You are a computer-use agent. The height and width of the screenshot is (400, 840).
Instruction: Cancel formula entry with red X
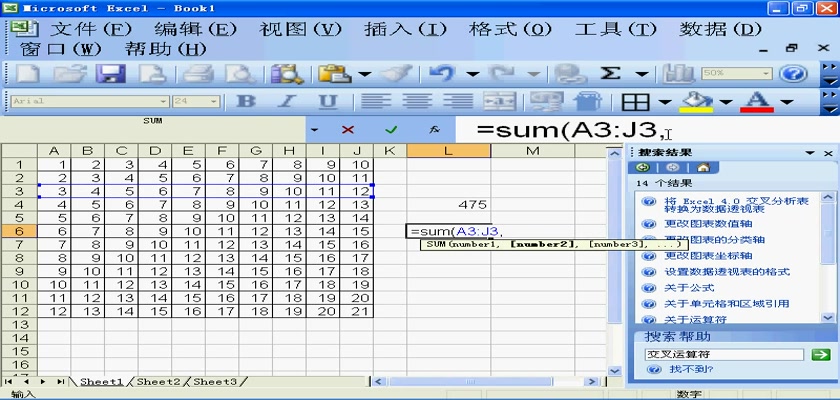(x=347, y=130)
